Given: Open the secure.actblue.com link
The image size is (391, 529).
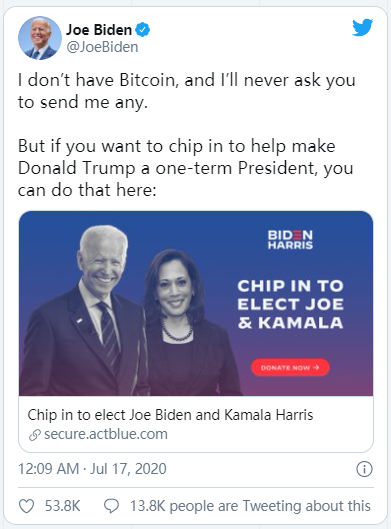Looking at the screenshot, I should pyautogui.click(x=106, y=434).
